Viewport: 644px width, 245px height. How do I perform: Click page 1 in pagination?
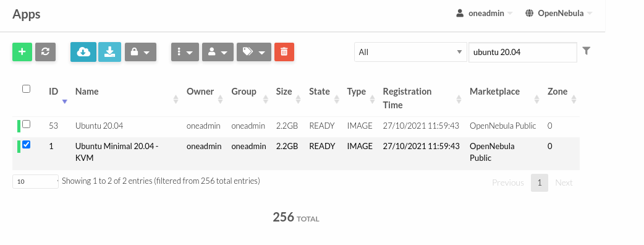(540, 183)
